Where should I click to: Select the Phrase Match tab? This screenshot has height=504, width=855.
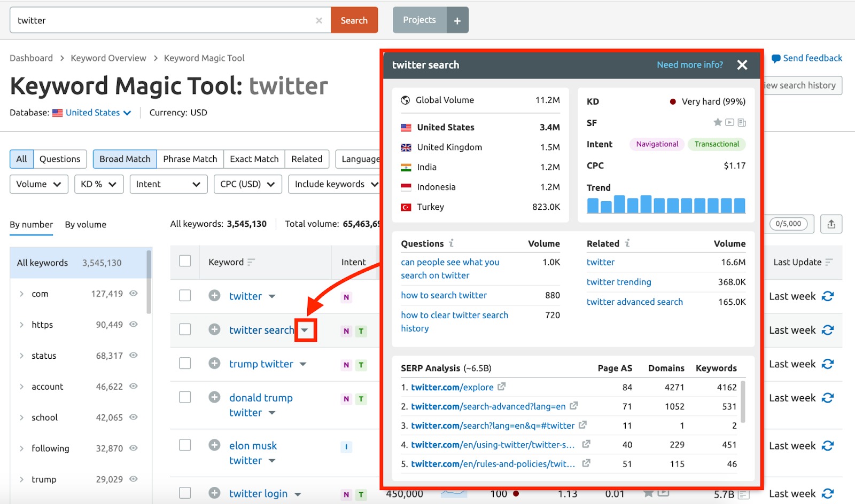(x=190, y=159)
